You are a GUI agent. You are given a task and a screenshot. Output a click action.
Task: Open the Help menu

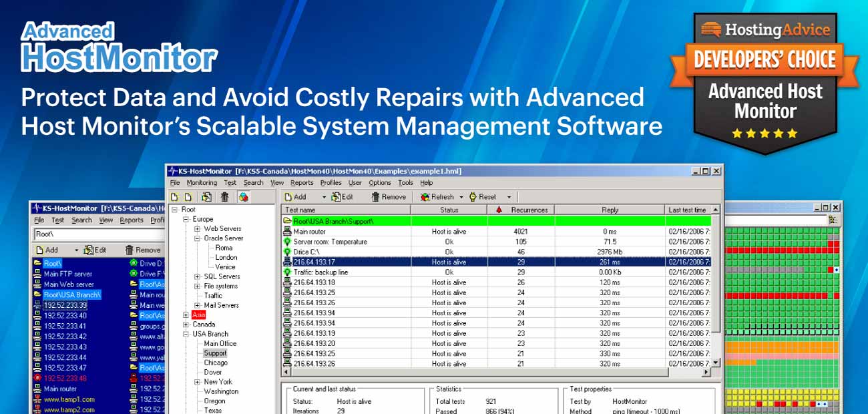click(427, 182)
